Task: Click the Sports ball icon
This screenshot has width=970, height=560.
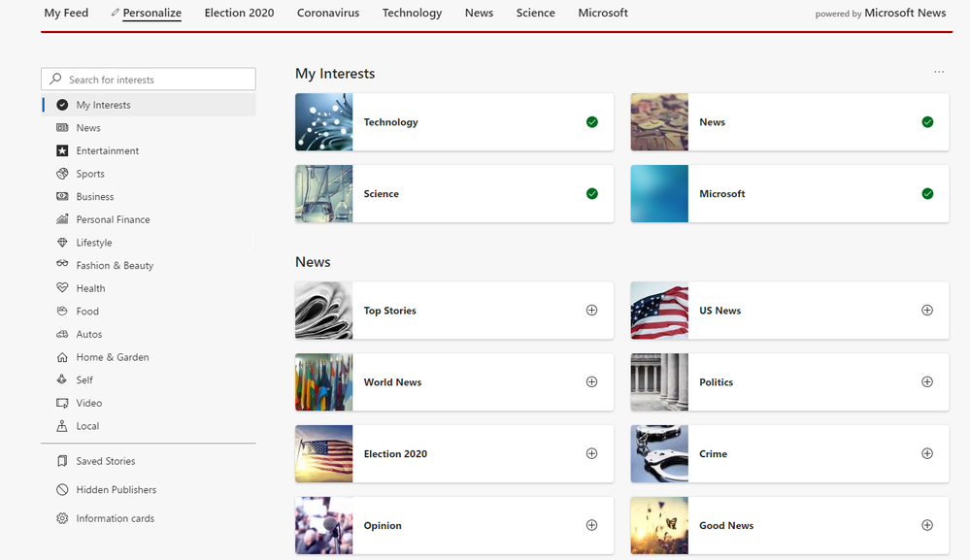Action: coord(62,174)
